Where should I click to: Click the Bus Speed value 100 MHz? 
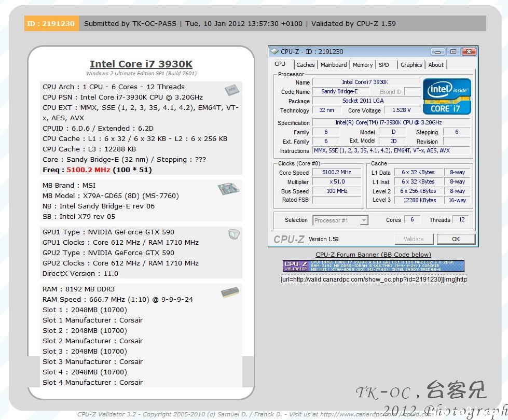337,191
